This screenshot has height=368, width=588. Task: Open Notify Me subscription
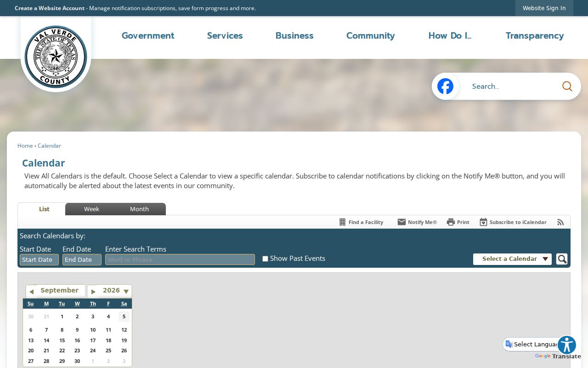(x=417, y=222)
